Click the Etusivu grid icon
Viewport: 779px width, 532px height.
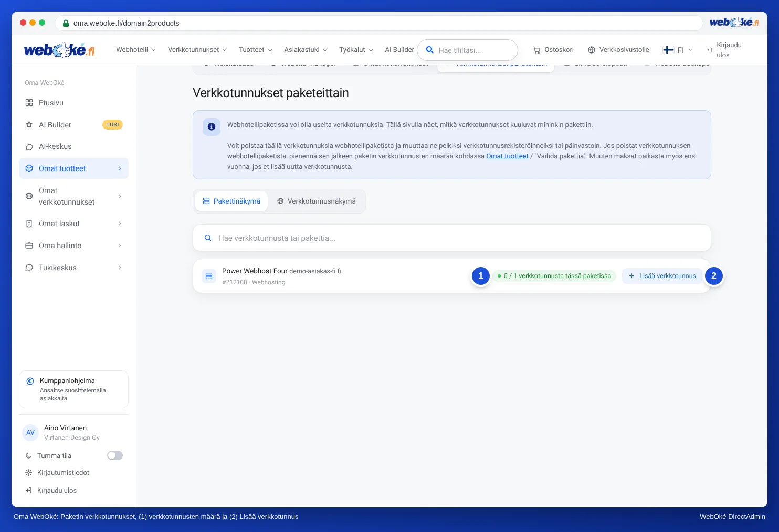tap(29, 103)
